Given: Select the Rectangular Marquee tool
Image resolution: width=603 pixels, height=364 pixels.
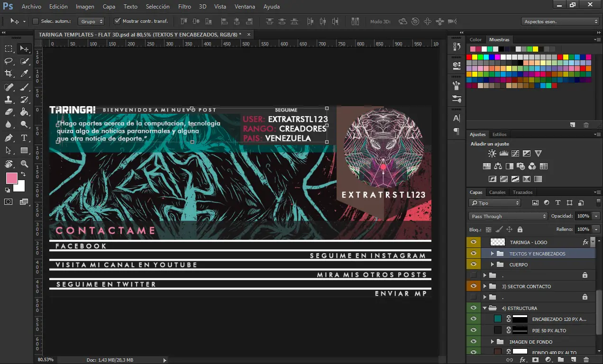Looking at the screenshot, I should (x=9, y=49).
